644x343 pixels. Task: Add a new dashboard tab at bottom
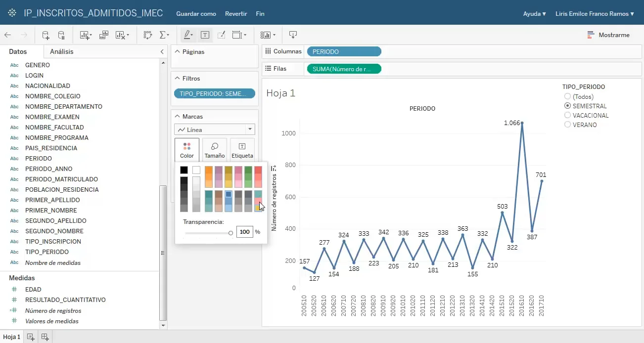[x=45, y=337]
